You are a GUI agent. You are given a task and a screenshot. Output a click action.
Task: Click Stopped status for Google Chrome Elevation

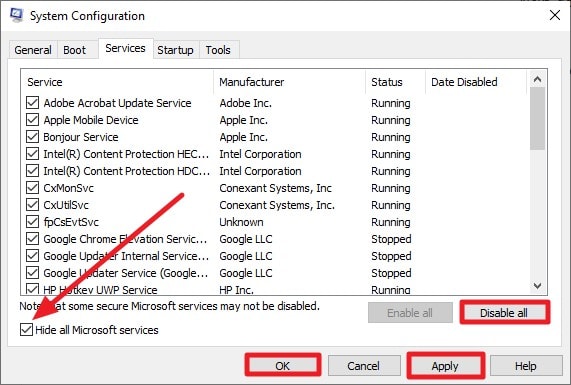(391, 239)
